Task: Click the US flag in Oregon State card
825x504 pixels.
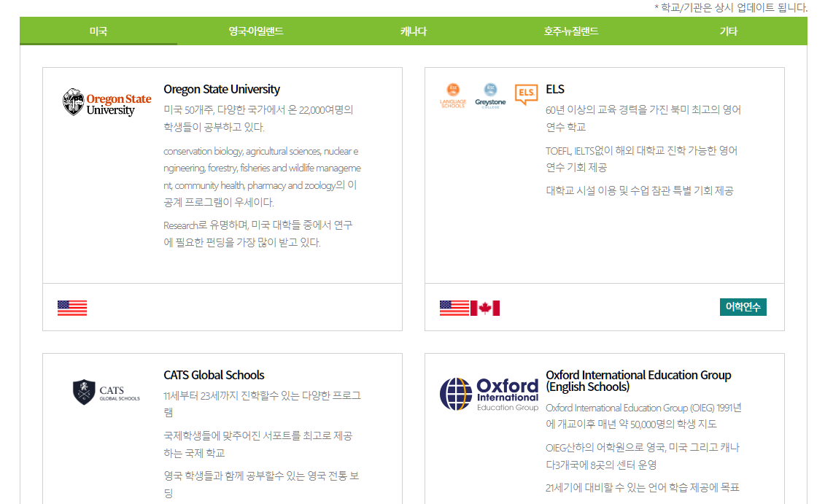Action: click(72, 308)
